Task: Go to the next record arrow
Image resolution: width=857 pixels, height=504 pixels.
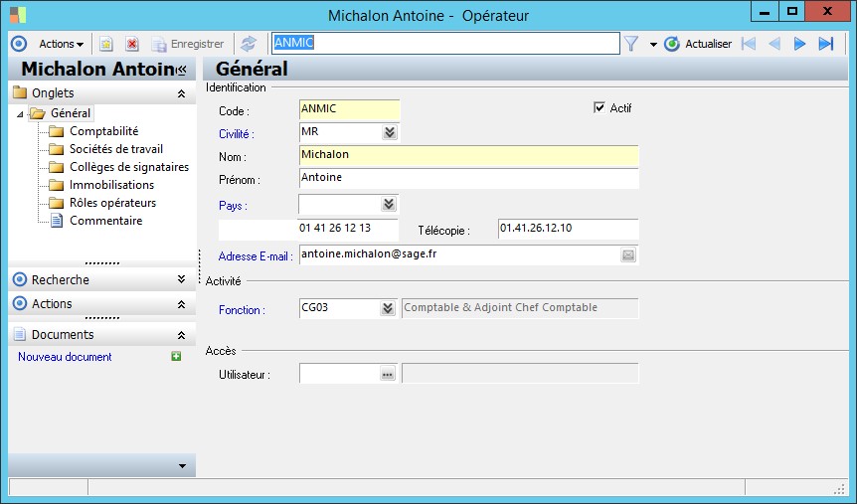Action: (x=799, y=44)
